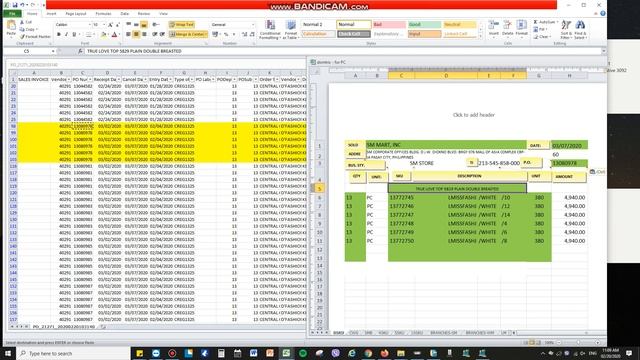Toggle Underline formatting

click(x=74, y=34)
